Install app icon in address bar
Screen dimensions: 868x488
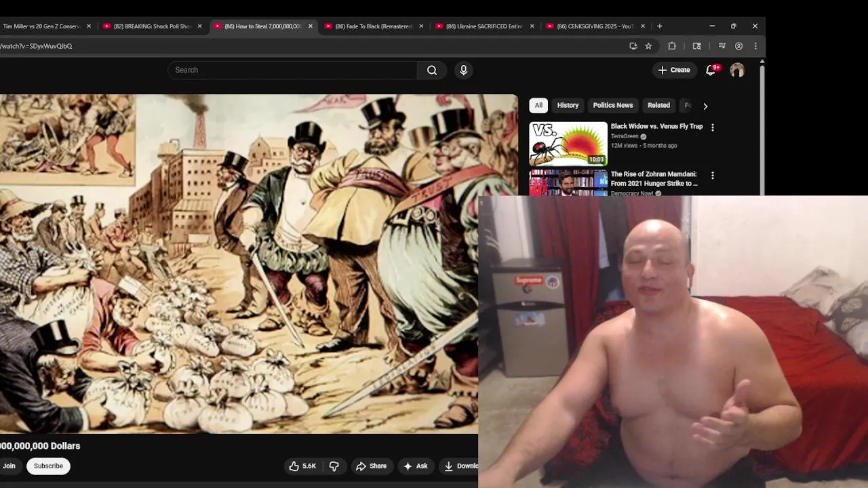pos(633,46)
